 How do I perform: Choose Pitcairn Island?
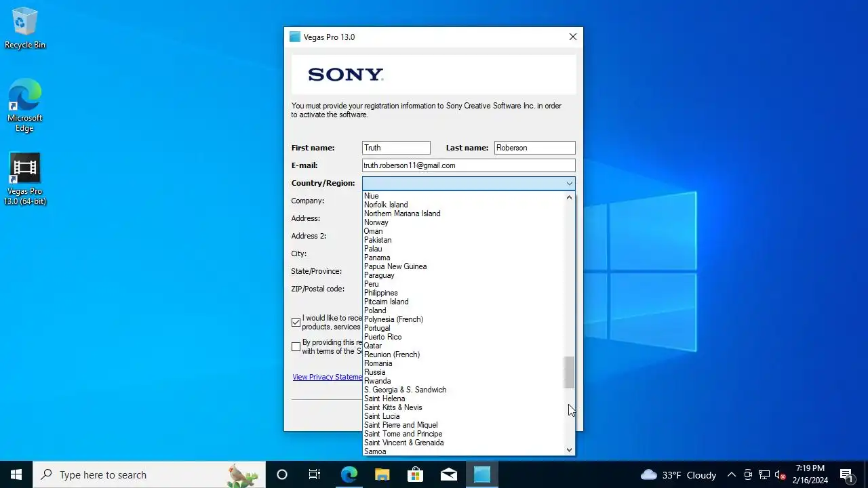coord(463,302)
